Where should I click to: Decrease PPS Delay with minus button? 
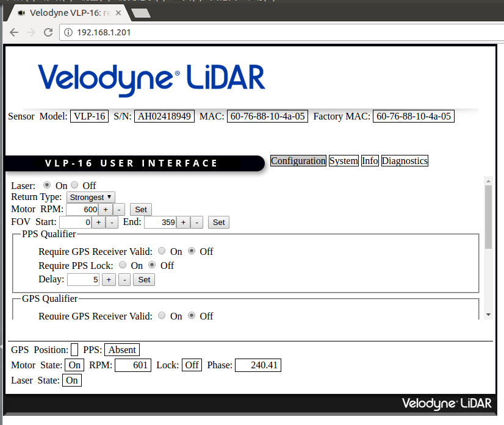coord(124,279)
